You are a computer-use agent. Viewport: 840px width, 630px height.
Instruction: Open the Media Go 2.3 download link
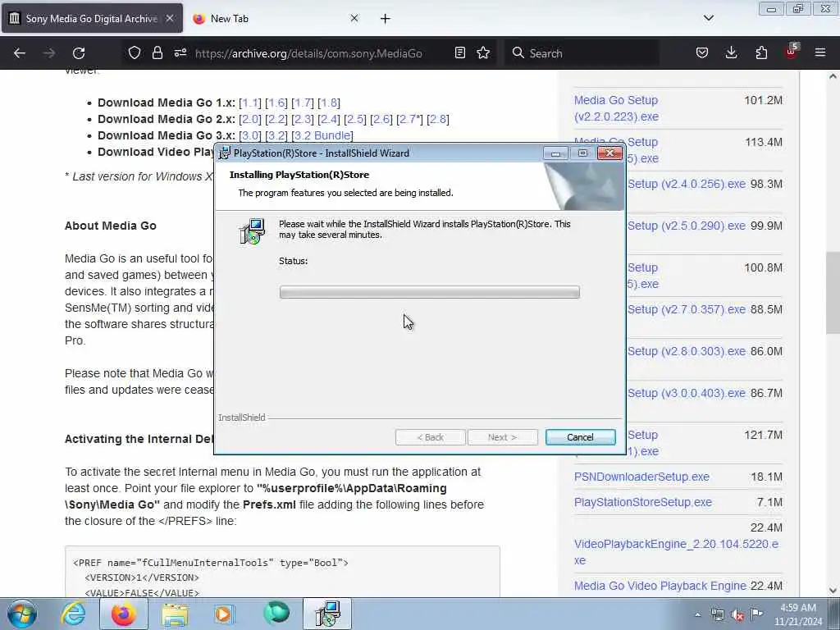click(x=302, y=119)
